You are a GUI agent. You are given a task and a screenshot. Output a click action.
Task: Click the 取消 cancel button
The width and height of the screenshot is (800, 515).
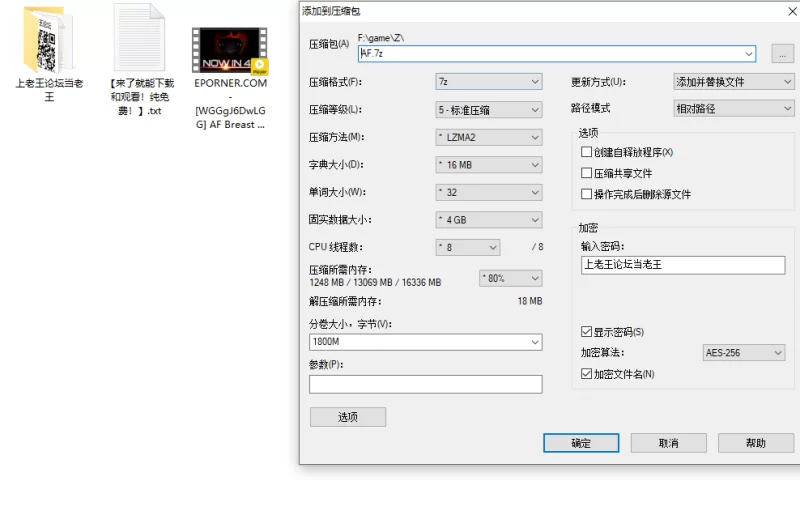668,443
